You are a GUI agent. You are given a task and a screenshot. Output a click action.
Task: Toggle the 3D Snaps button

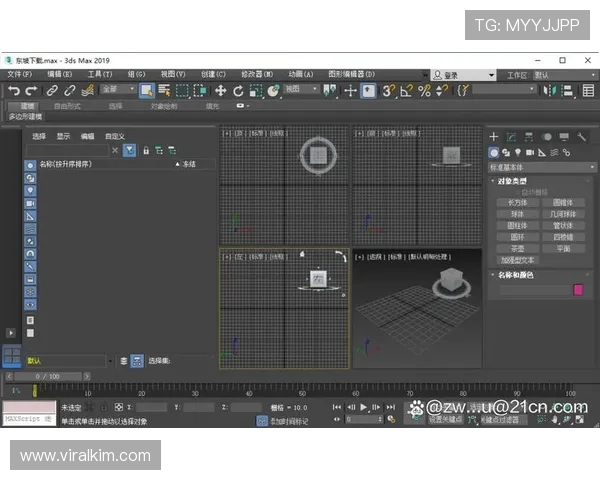click(389, 90)
